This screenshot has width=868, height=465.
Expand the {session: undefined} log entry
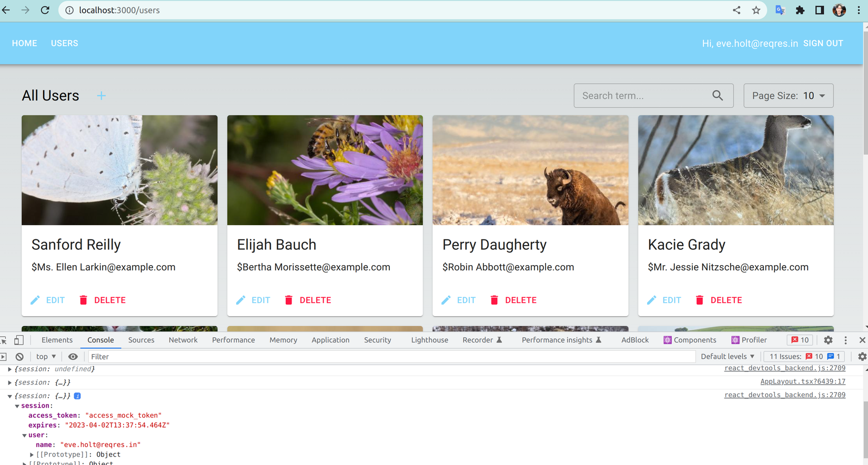(9, 369)
